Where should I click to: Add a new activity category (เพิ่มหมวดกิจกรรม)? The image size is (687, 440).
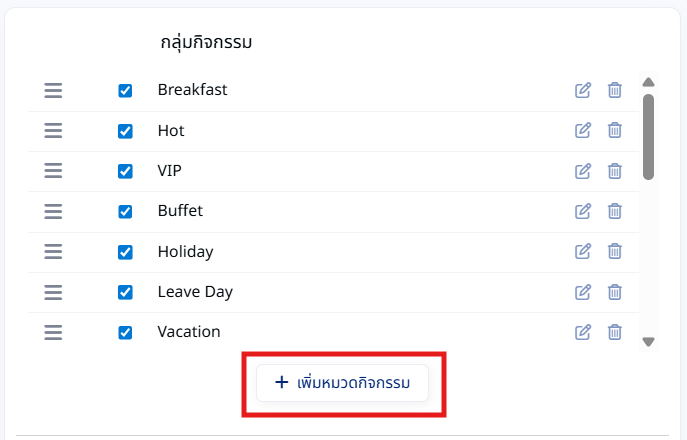342,383
